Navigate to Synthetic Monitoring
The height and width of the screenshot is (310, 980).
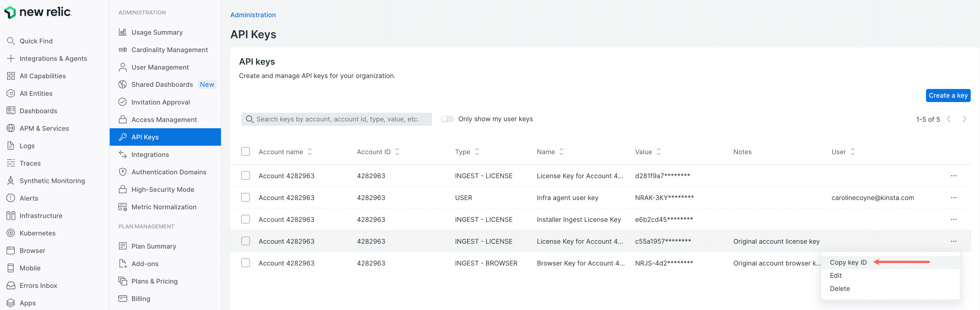point(52,181)
